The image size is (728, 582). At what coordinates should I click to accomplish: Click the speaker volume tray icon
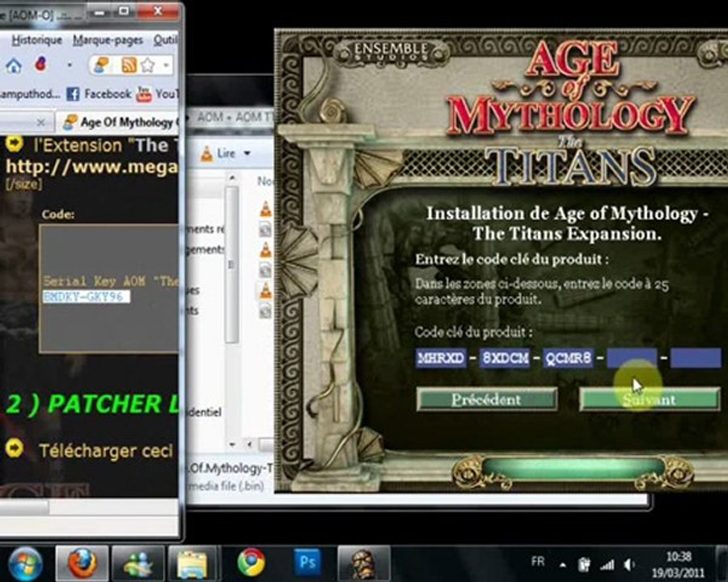click(629, 564)
